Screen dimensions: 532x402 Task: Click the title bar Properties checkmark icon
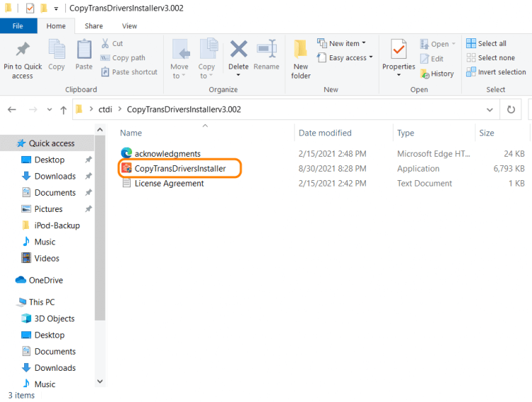31,8
